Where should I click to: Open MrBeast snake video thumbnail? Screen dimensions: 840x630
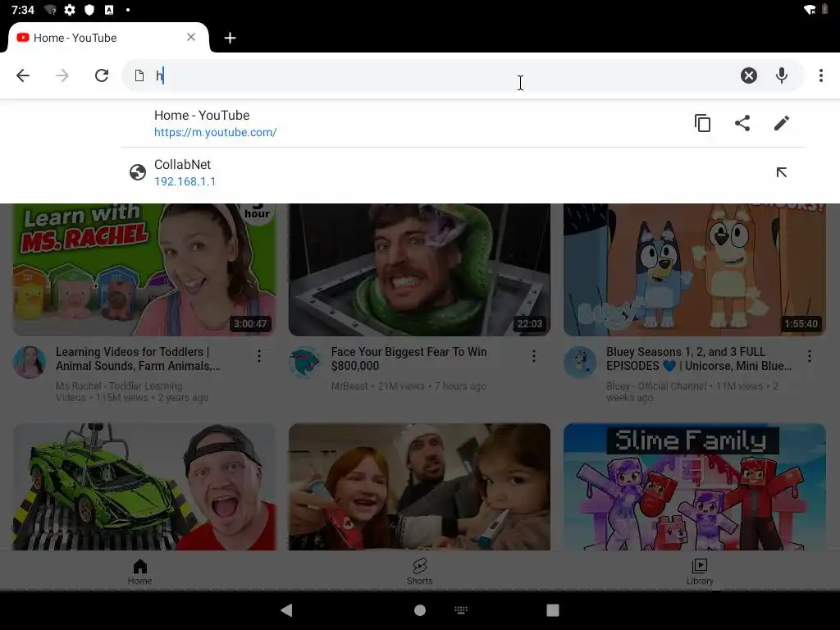419,269
